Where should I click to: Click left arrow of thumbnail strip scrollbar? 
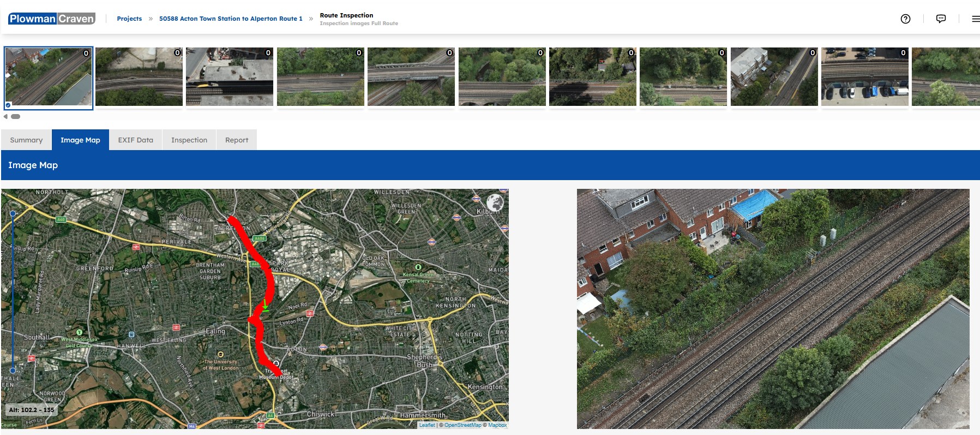coord(5,116)
